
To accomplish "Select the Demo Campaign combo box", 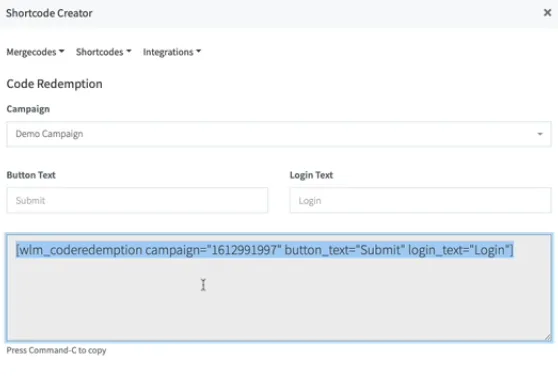I will (x=279, y=134).
